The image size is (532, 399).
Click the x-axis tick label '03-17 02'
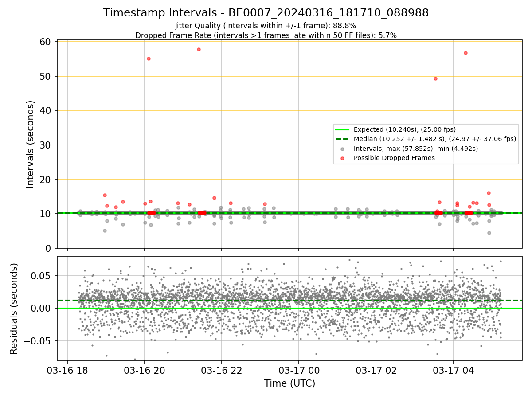376,371
